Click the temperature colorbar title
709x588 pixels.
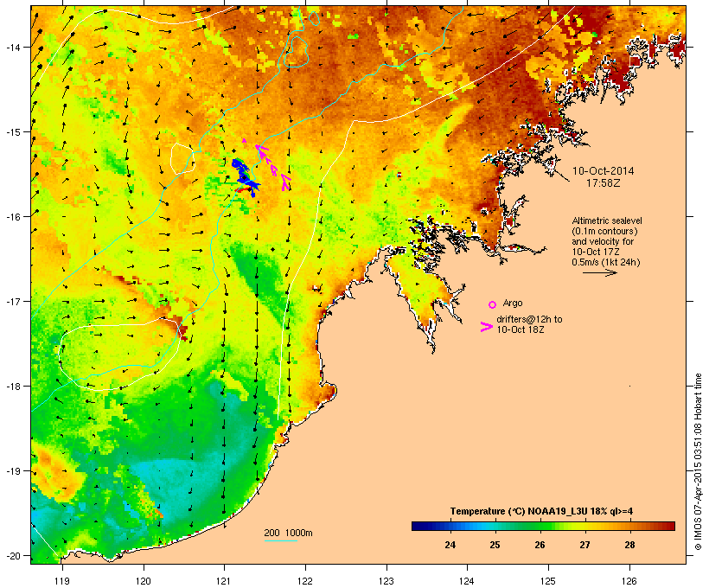pyautogui.click(x=541, y=511)
